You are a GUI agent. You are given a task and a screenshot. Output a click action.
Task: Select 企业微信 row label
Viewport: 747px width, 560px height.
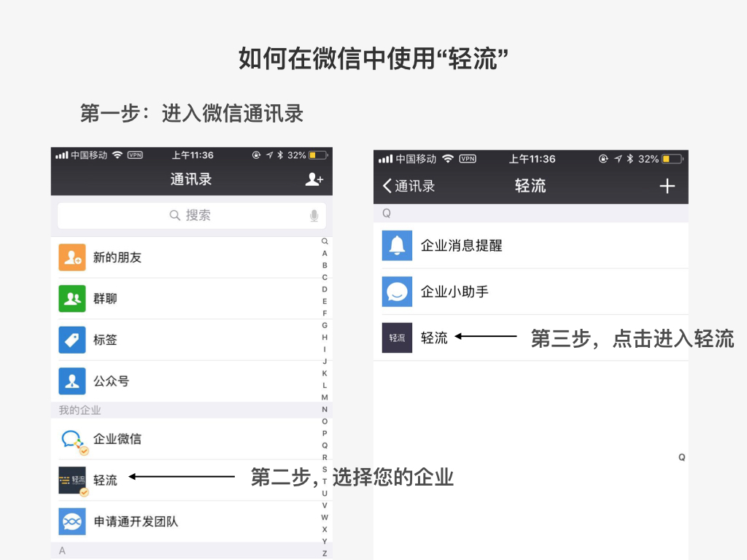[117, 439]
